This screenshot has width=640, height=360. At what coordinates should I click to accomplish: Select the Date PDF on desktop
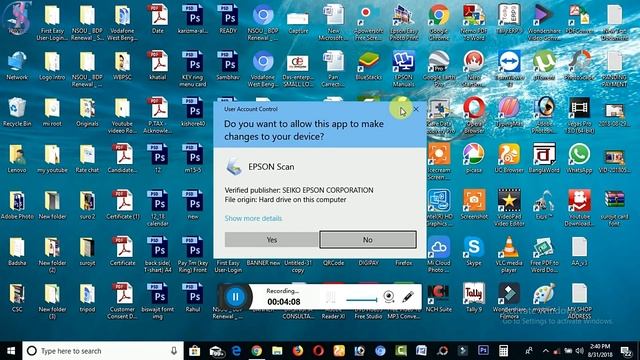click(x=157, y=19)
